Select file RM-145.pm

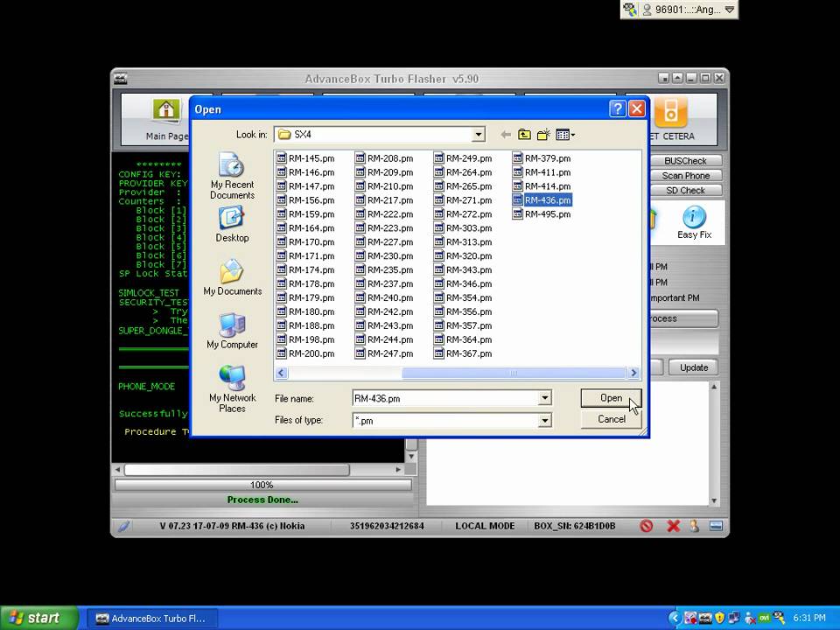click(x=305, y=158)
